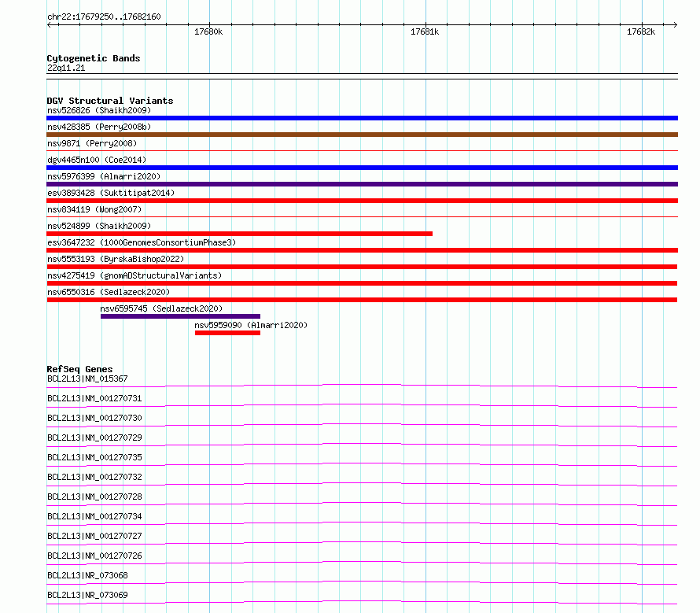The width and height of the screenshot is (700, 613).
Task: Click BCL2L13|NM_001270727 transcript label
Action: [x=94, y=536]
